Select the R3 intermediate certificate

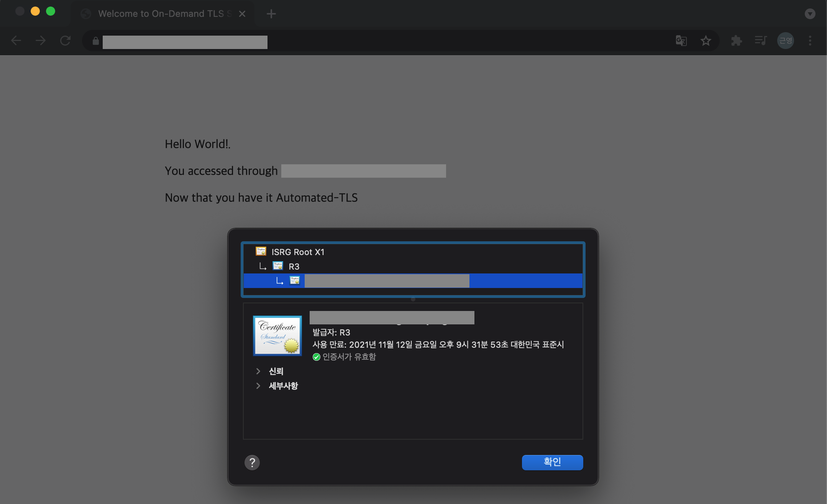294,267
